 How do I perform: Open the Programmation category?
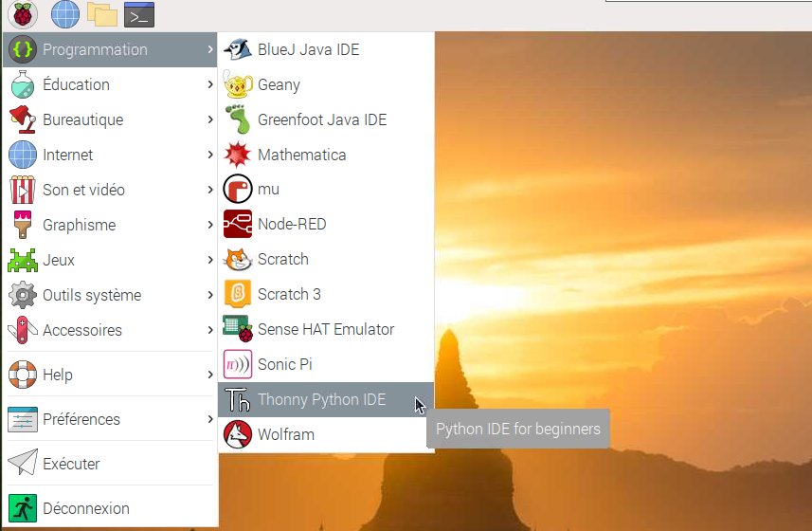tap(110, 49)
